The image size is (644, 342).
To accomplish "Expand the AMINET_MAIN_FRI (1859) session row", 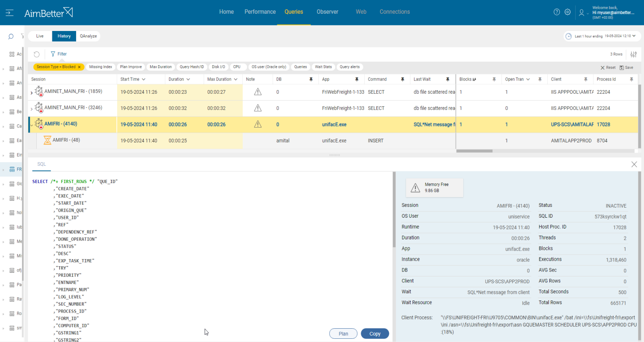I will point(31,93).
